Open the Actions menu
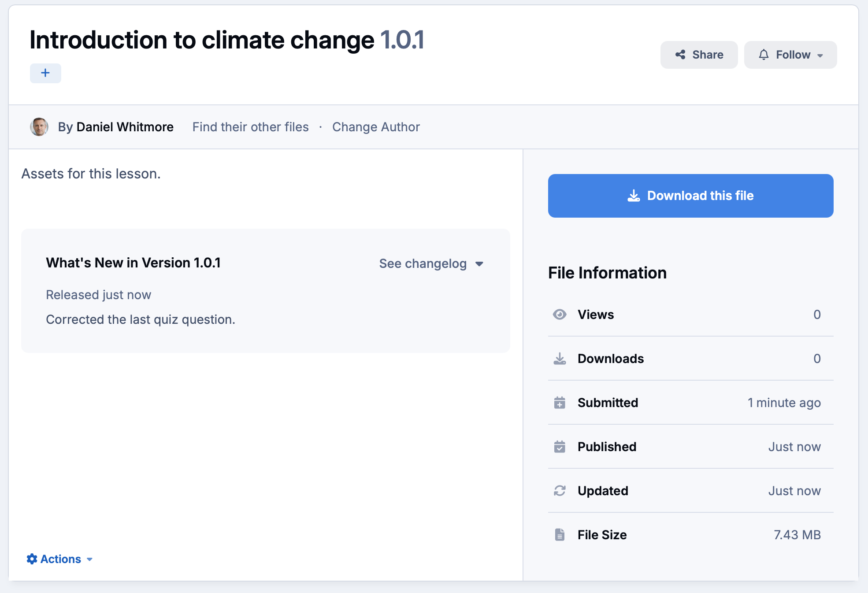 59,559
